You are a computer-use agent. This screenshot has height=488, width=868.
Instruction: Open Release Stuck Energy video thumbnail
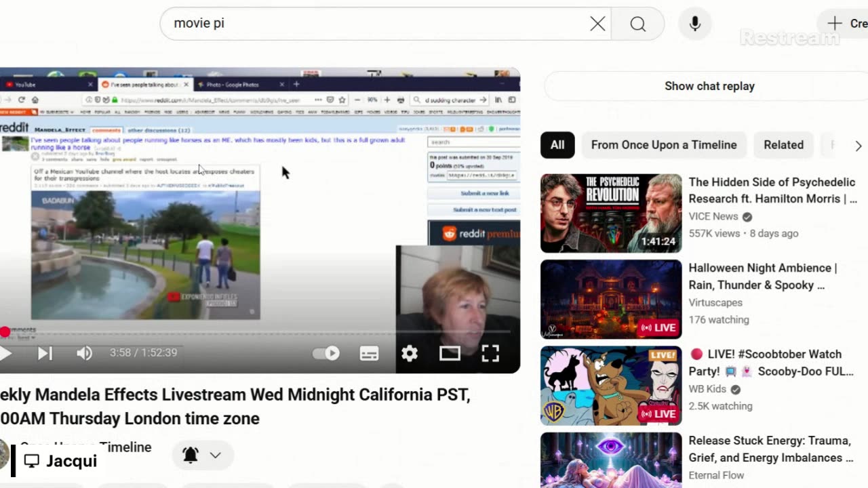click(611, 460)
